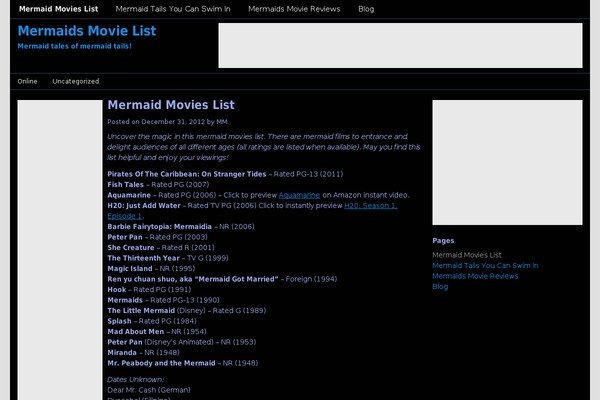
Task: Open the Mermaid Movies List post heading
Action: pos(171,104)
